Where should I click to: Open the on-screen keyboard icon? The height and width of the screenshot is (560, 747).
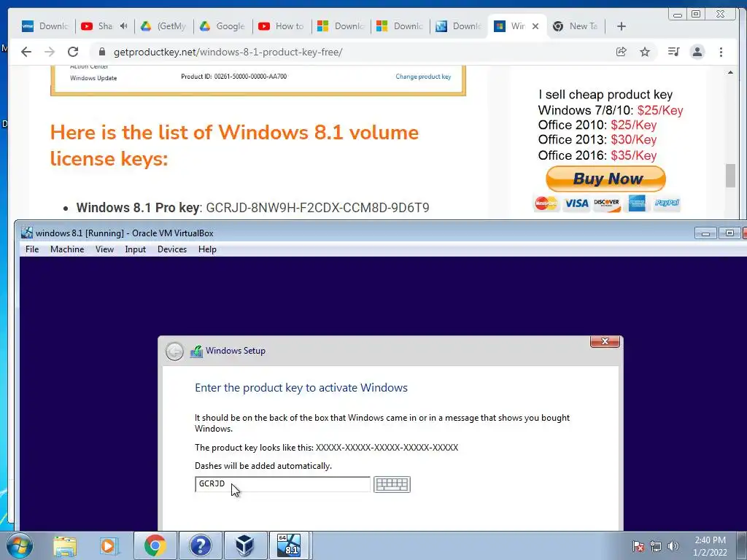coord(392,484)
